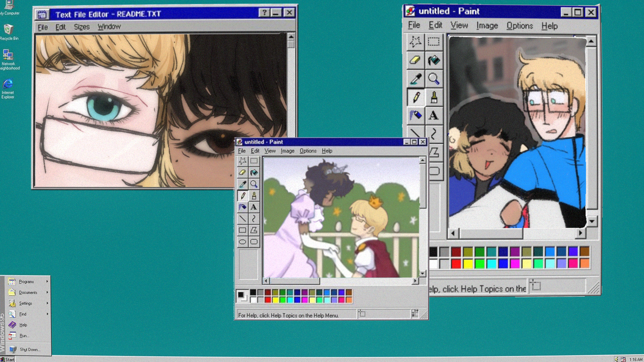644x362 pixels.
Task: Expand Documents submenu in Start menu
Action: pos(28,293)
